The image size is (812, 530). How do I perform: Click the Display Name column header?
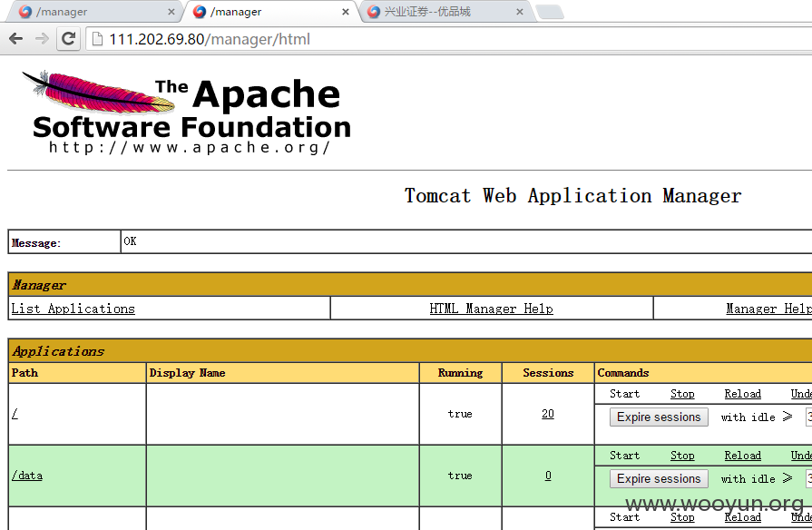click(187, 372)
